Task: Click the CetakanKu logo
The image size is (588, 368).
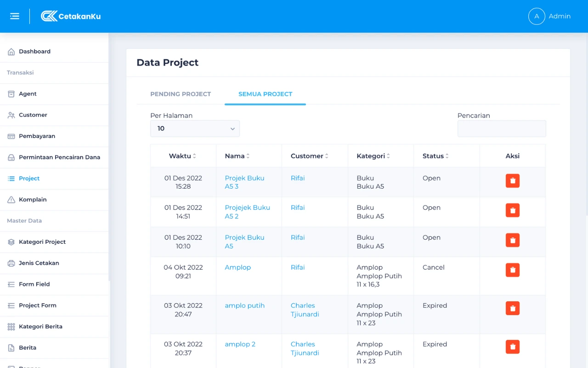Action: (x=71, y=16)
